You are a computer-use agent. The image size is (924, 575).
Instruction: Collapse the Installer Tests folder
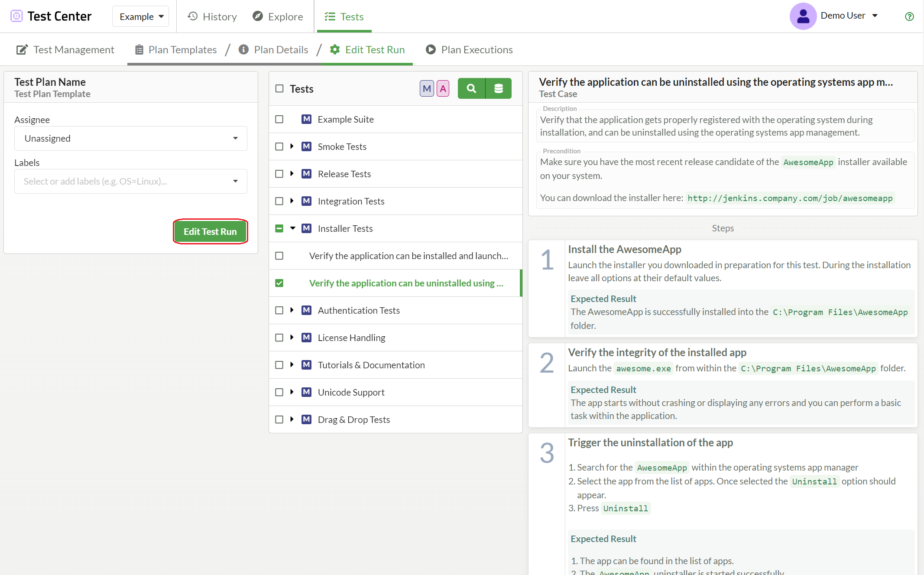(293, 228)
